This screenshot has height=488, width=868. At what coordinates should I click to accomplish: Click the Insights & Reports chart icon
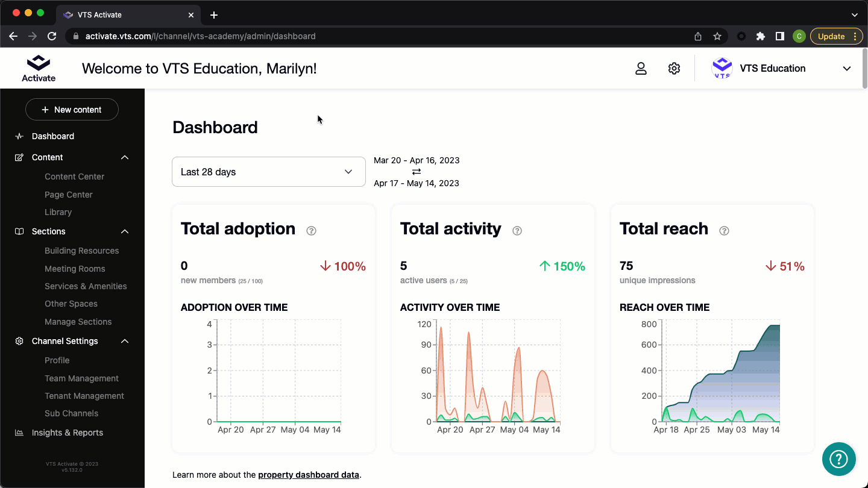pyautogui.click(x=19, y=433)
